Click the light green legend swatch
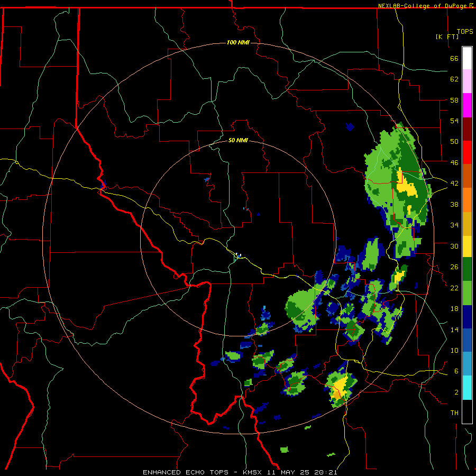The height and width of the screenshot is (476, 476). pyautogui.click(x=467, y=293)
